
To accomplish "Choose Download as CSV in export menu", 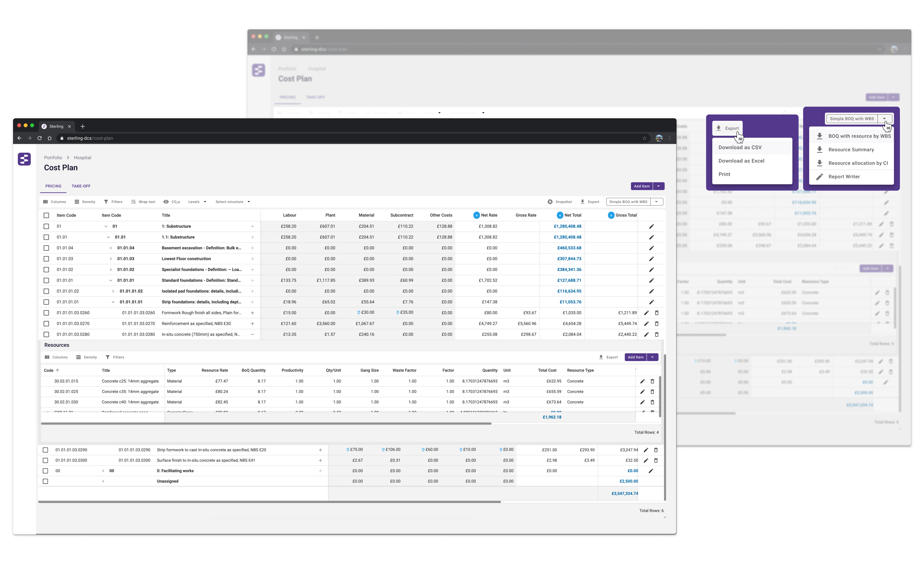I will coord(752,147).
